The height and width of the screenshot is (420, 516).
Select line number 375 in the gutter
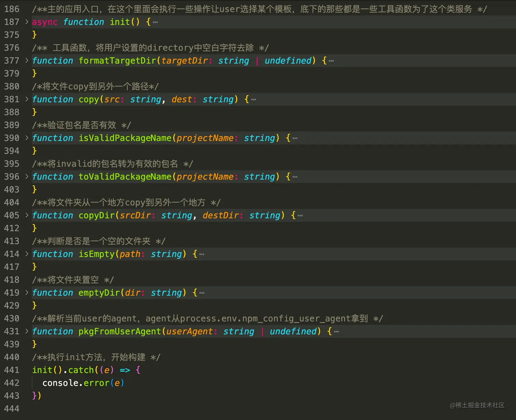click(x=12, y=35)
